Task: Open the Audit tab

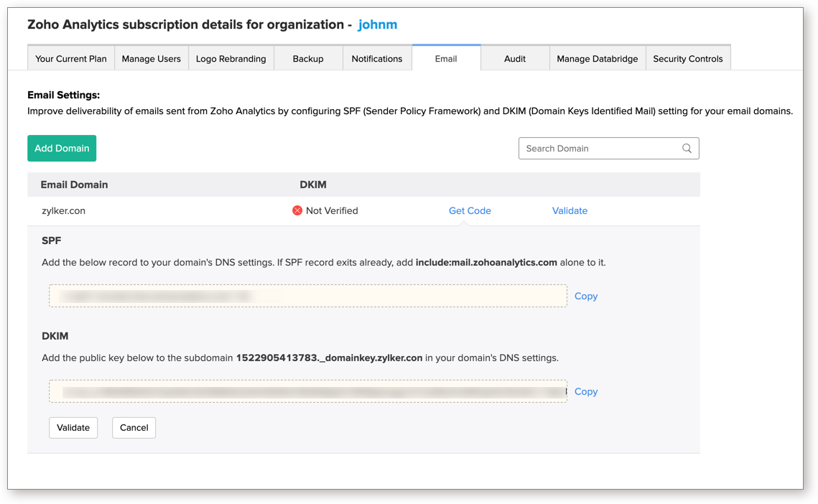Action: click(x=514, y=58)
